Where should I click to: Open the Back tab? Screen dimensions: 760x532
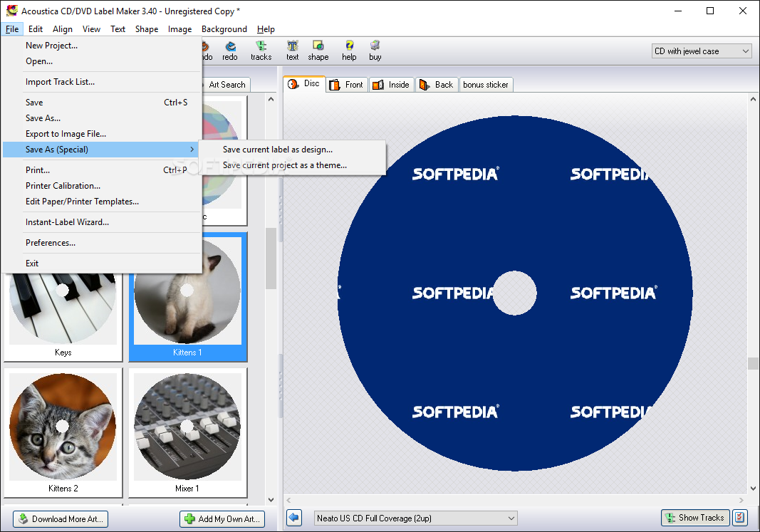[x=437, y=84]
